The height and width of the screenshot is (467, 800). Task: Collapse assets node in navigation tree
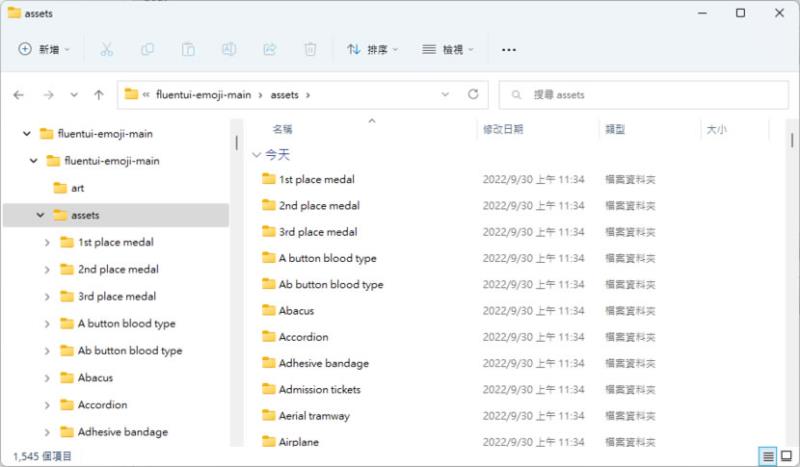(40, 215)
